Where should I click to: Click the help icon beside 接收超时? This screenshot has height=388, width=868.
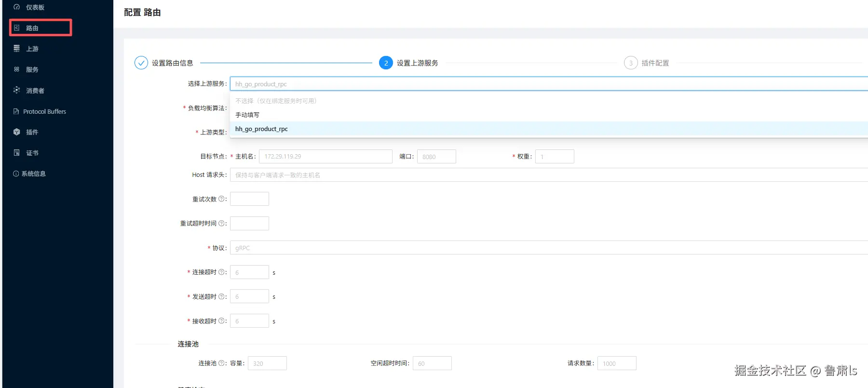221,321
